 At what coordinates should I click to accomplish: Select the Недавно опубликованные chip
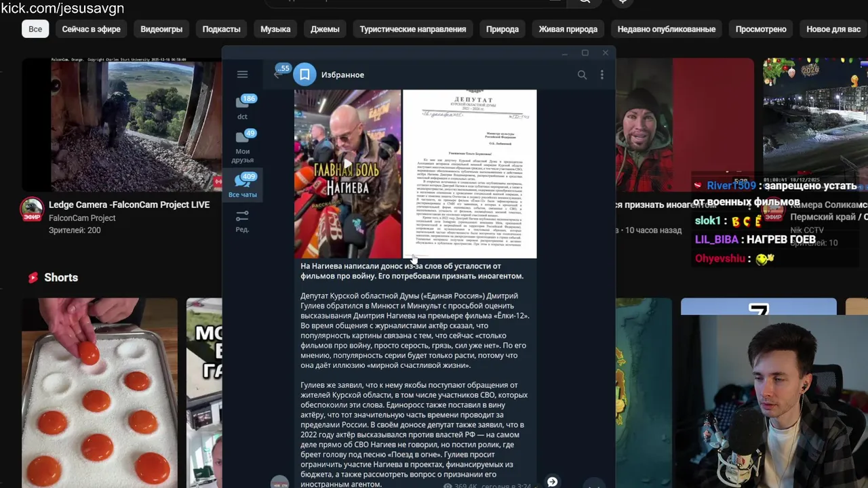tap(667, 29)
